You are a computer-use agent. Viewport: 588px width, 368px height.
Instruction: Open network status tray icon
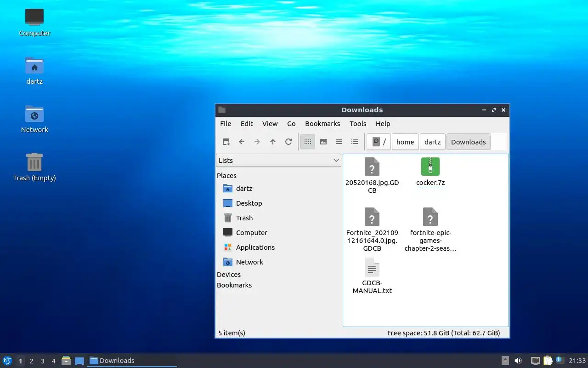(x=536, y=361)
